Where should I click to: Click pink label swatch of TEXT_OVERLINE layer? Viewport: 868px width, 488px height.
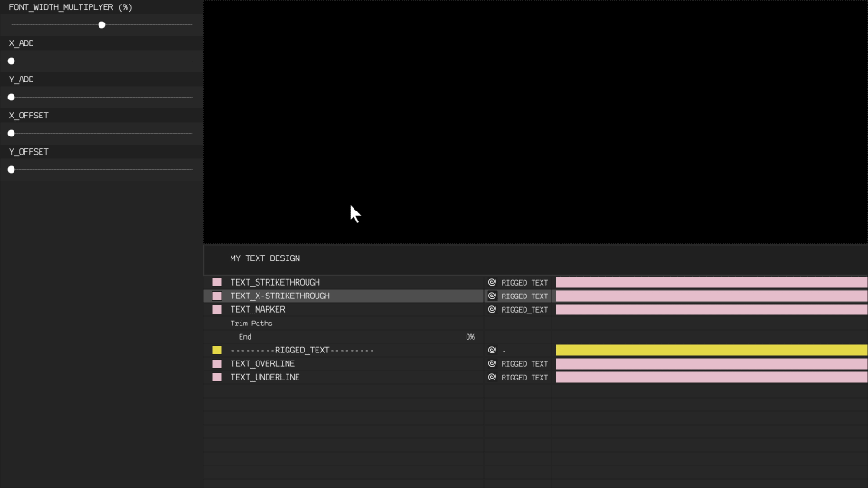point(217,363)
